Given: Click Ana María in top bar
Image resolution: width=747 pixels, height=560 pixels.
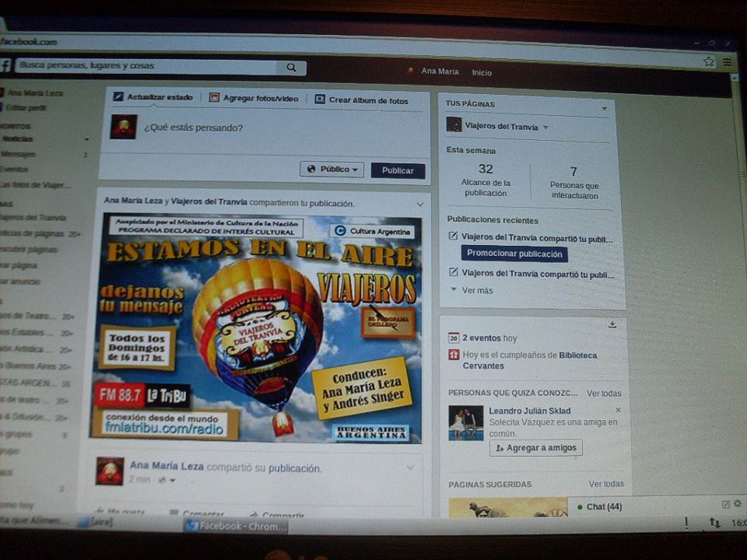Looking at the screenshot, I should tap(440, 71).
